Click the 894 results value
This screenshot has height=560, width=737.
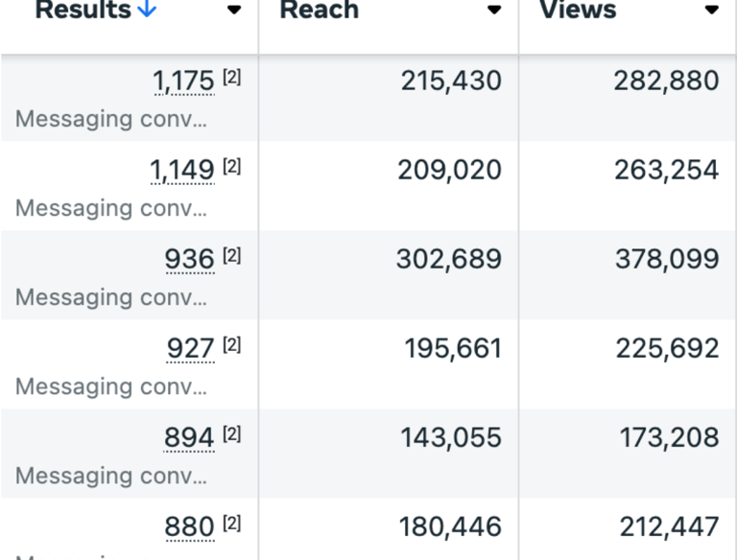click(x=189, y=438)
